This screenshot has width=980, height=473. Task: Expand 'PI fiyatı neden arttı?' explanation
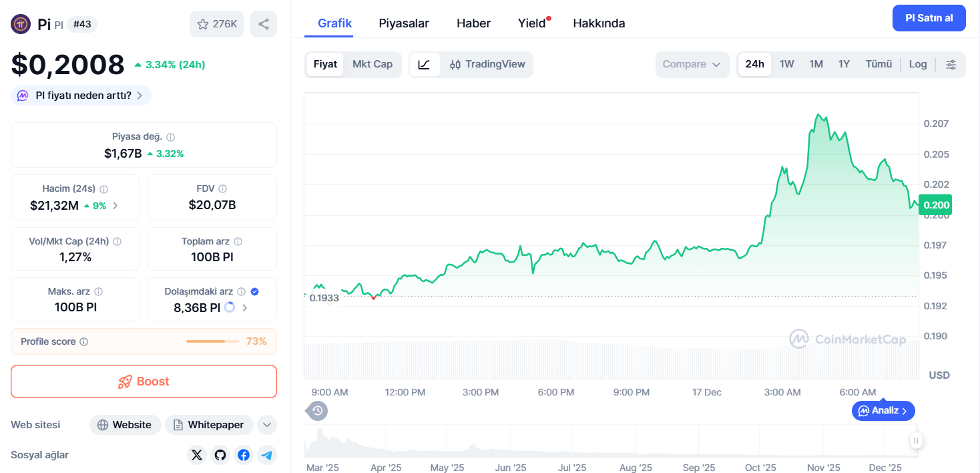81,96
